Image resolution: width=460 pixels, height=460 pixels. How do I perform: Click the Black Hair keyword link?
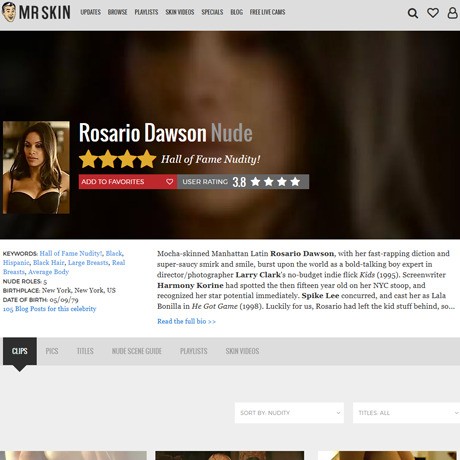(x=49, y=263)
